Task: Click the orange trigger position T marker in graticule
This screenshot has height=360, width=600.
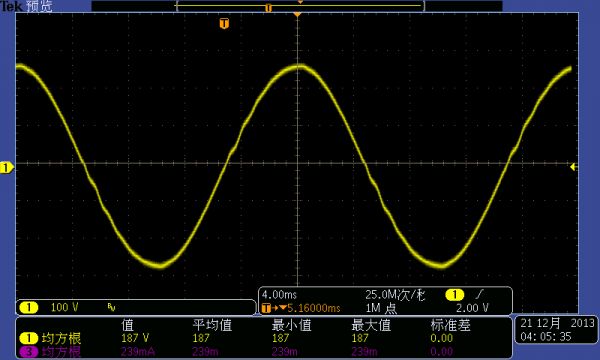Action: coord(224,24)
